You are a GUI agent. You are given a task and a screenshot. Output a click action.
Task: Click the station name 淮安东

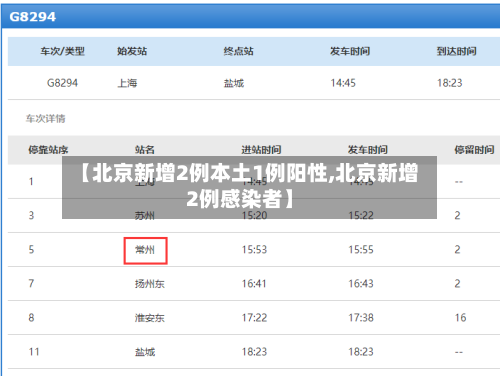pos(150,318)
